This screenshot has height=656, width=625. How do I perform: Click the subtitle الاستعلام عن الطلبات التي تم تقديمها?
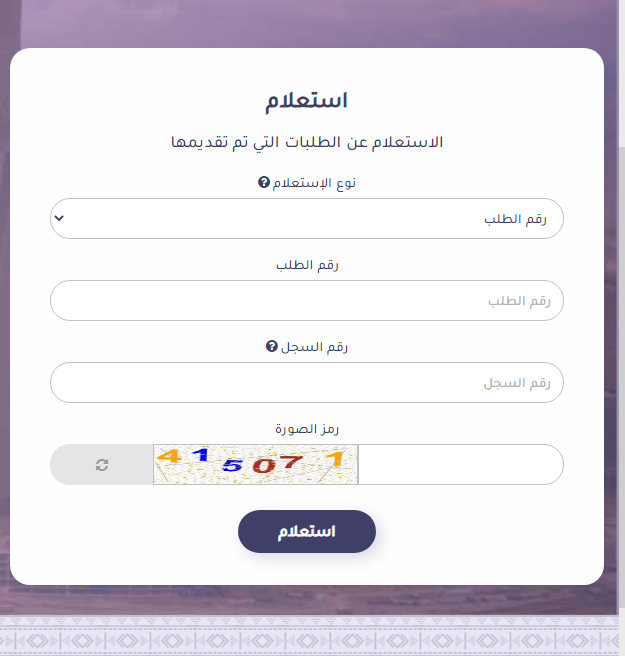306,142
